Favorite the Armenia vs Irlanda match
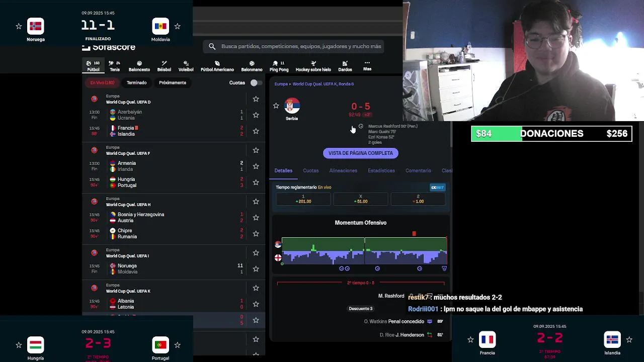The width and height of the screenshot is (644, 362). [x=256, y=166]
